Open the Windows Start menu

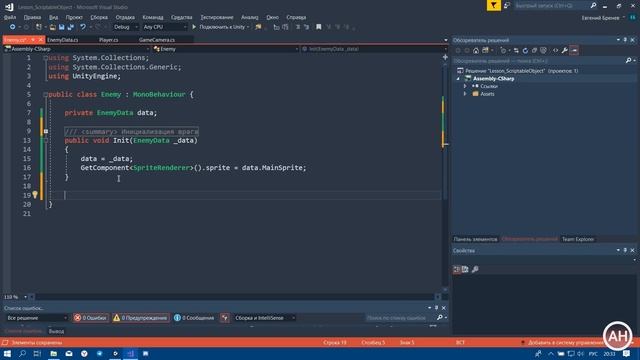(7, 353)
